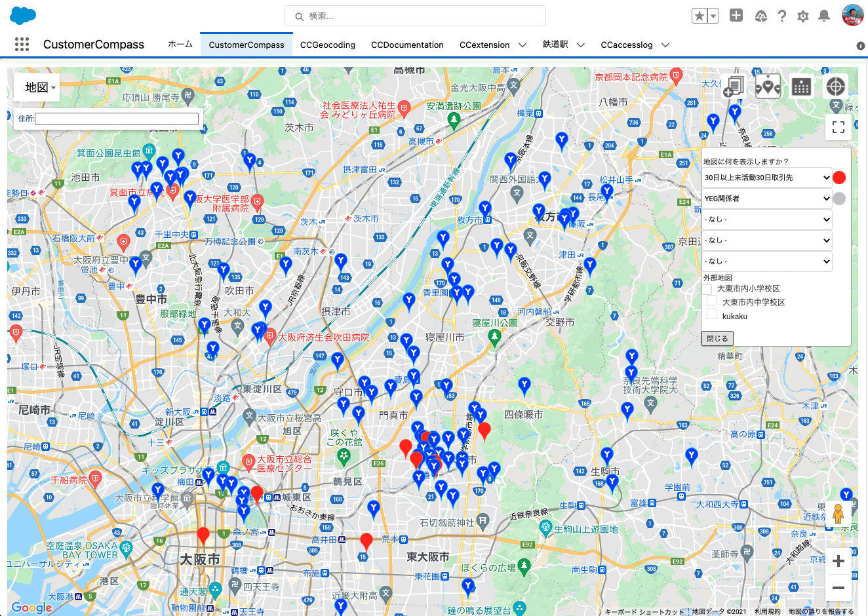Click the 大阪府済生会吹田病院 hospital marker
This screenshot has width=868, height=616.
coord(269,337)
